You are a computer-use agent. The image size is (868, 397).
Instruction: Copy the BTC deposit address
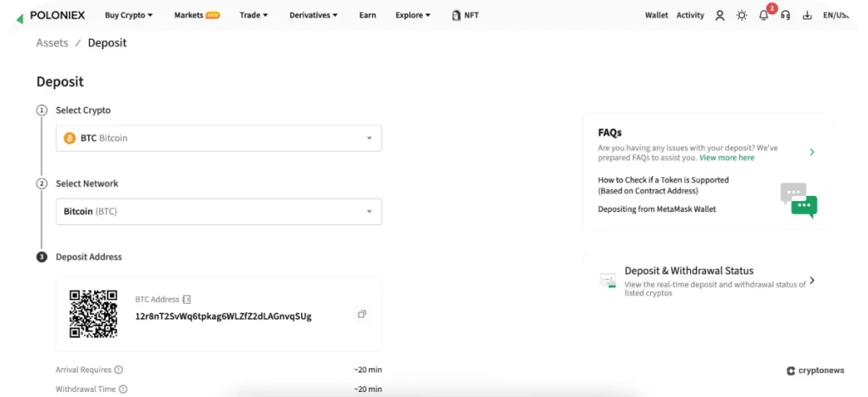click(x=362, y=315)
